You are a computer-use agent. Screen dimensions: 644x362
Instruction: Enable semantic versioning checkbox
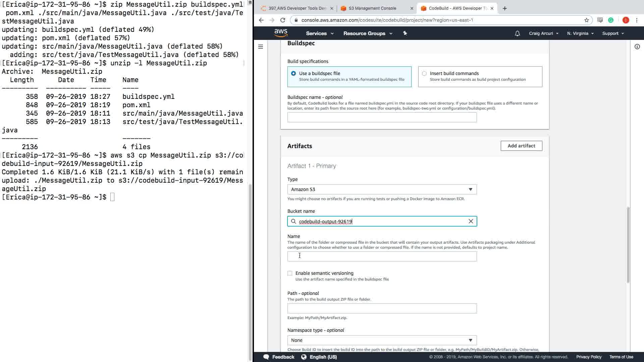290,273
